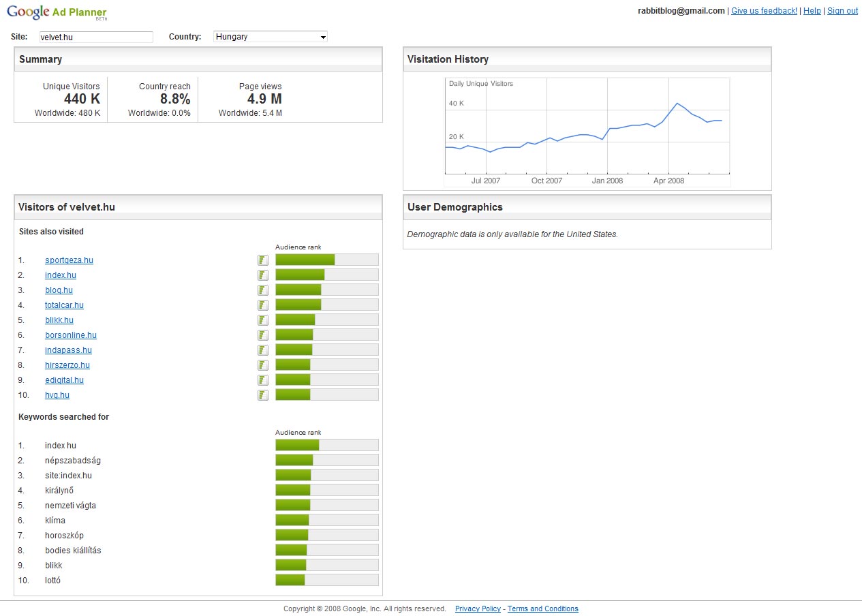Click the rabbitblog@gmail.com account text
The width and height of the screenshot is (862, 616).
[x=681, y=11]
